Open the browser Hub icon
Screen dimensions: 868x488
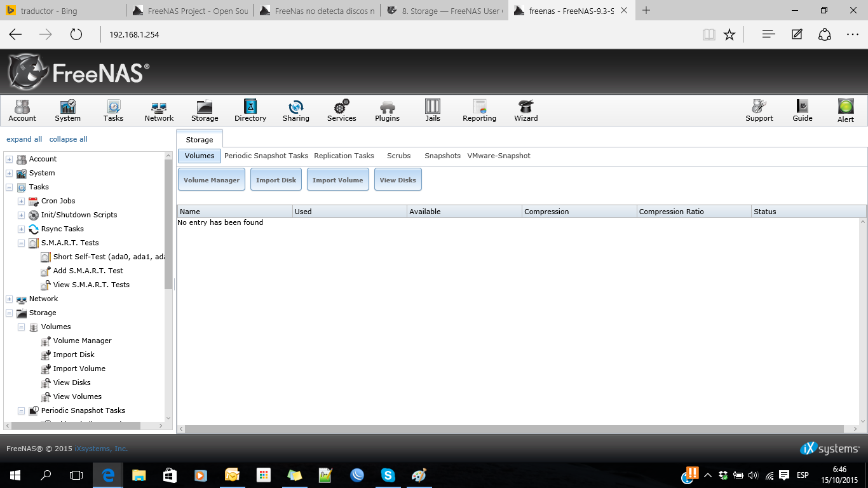769,34
